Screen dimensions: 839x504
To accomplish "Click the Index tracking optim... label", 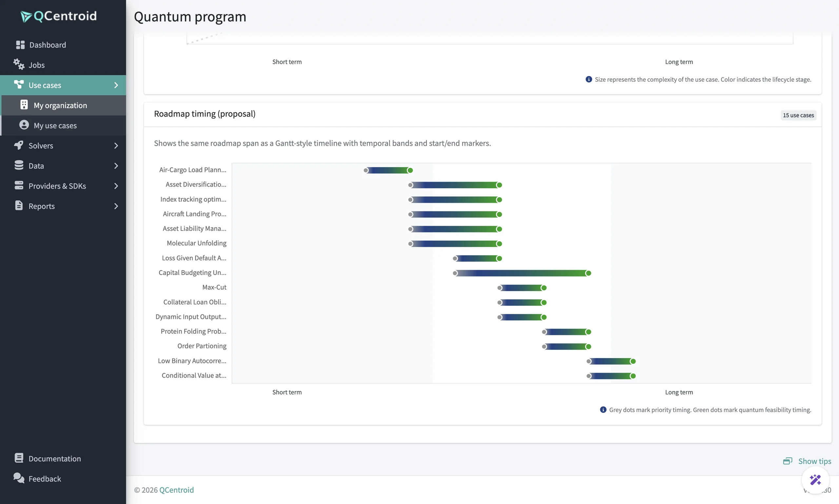I will coord(193,199).
